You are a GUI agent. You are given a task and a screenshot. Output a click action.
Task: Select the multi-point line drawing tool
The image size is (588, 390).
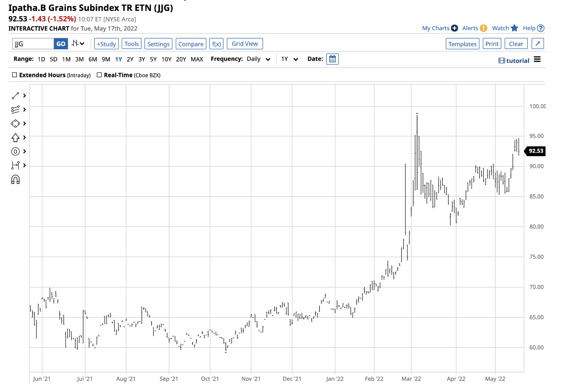pos(15,109)
